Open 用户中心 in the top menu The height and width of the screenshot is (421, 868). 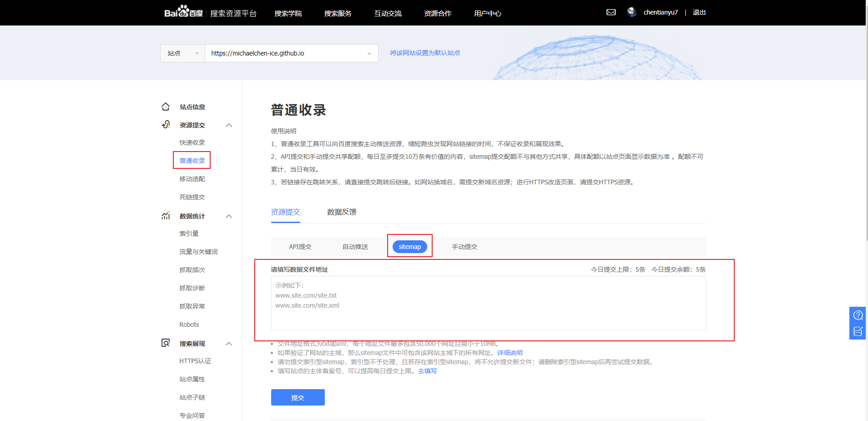click(x=488, y=13)
